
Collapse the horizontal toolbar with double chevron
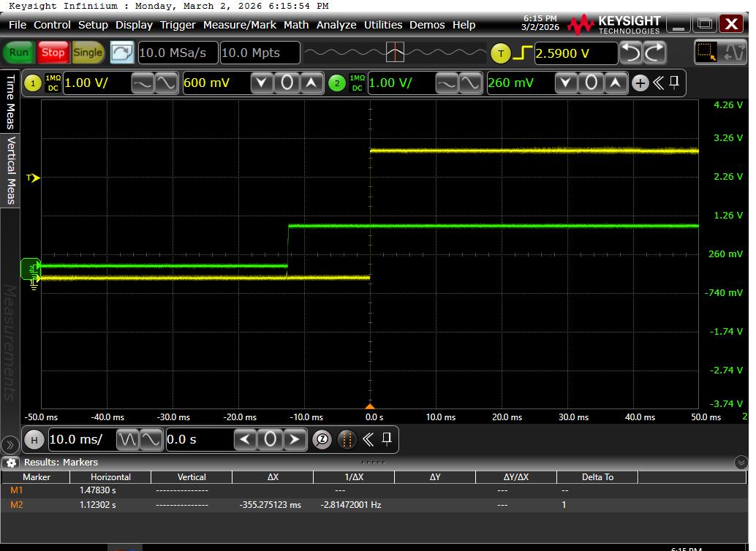click(368, 439)
